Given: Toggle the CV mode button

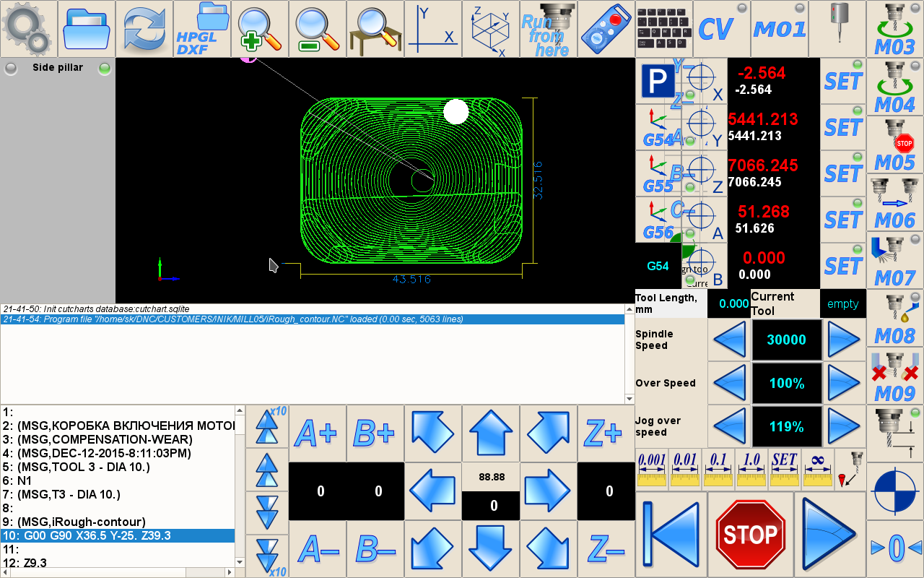Looking at the screenshot, I should pos(721,29).
